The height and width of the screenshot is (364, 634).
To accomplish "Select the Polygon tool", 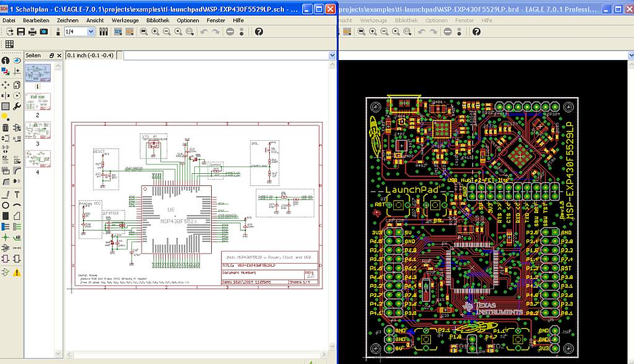I will [x=17, y=216].
